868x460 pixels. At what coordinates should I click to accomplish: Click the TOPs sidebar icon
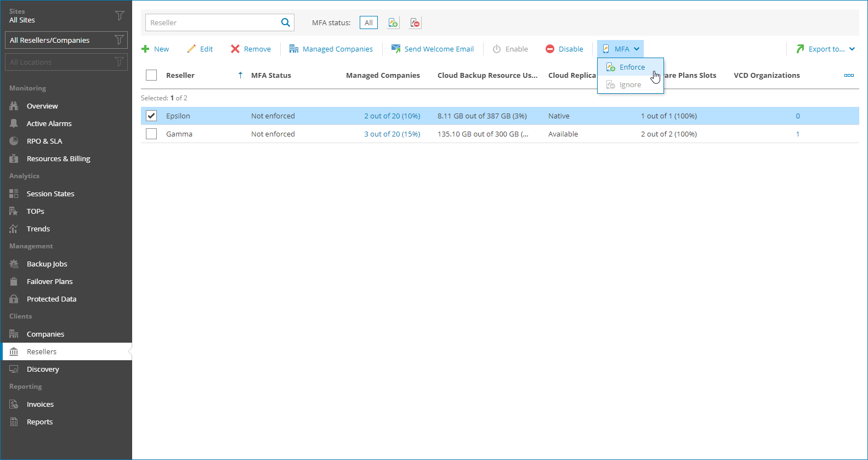pos(14,211)
